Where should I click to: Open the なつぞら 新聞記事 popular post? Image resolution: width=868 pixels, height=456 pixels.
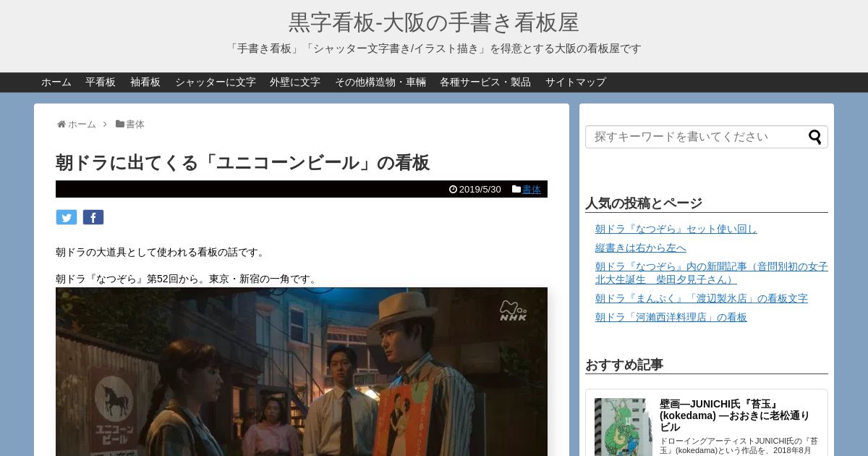point(712,273)
